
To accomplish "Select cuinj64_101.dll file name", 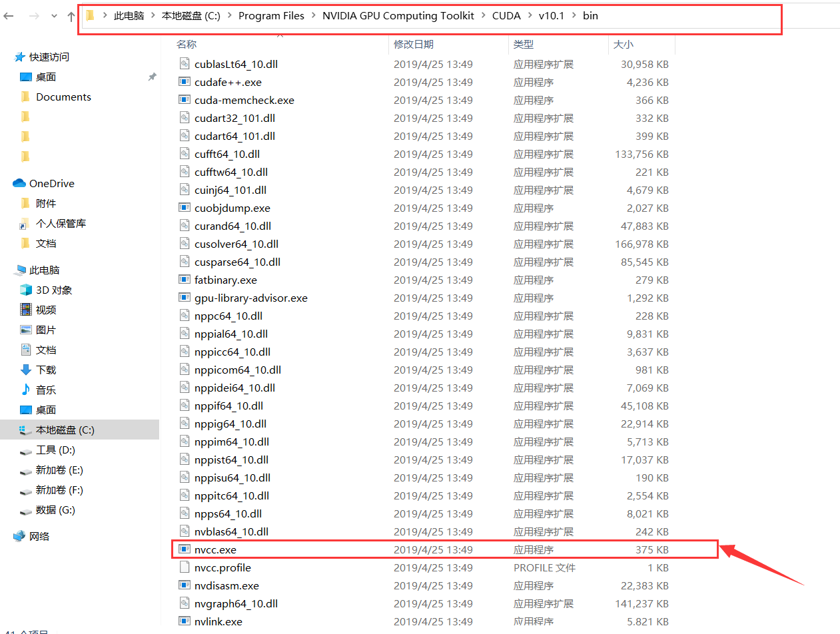I will 230,190.
